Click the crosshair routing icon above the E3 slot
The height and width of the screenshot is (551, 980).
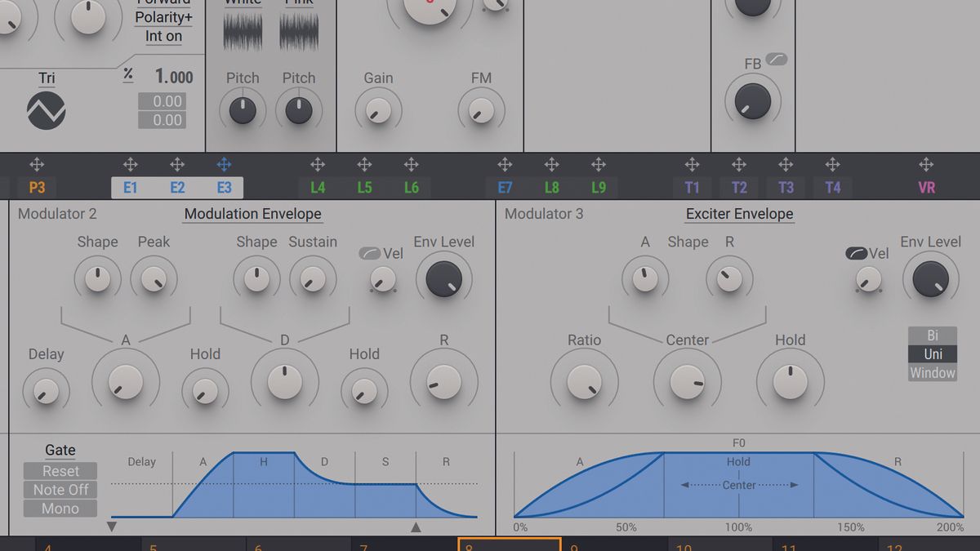(225, 163)
